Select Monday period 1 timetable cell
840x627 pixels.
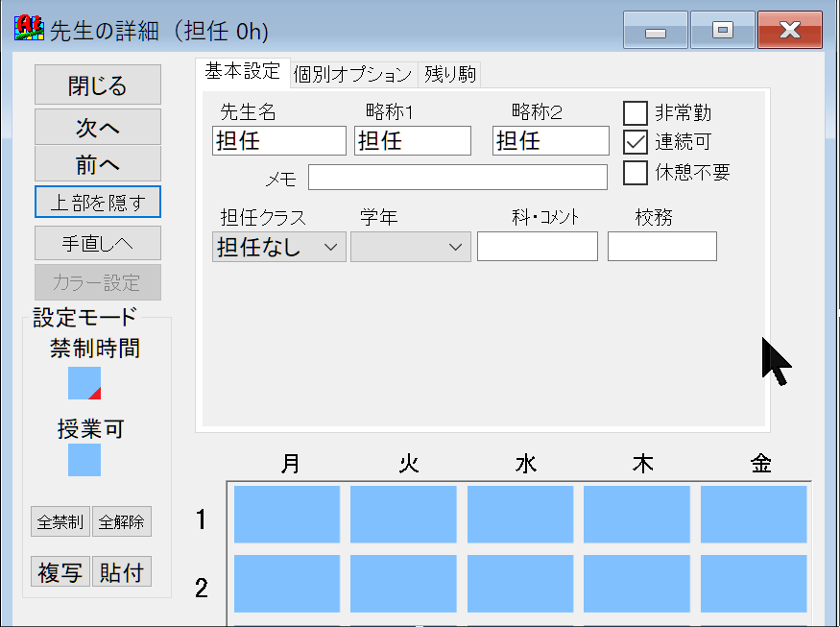(x=287, y=515)
